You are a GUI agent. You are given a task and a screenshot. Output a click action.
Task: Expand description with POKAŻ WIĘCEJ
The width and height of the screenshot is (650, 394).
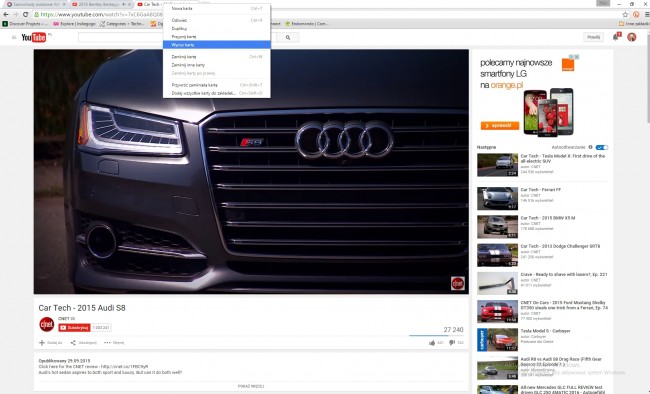click(x=251, y=386)
